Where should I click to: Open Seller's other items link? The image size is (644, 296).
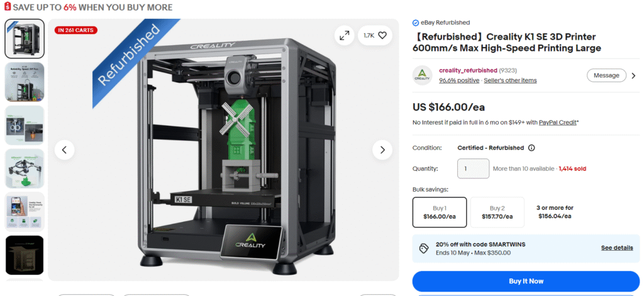(x=510, y=80)
